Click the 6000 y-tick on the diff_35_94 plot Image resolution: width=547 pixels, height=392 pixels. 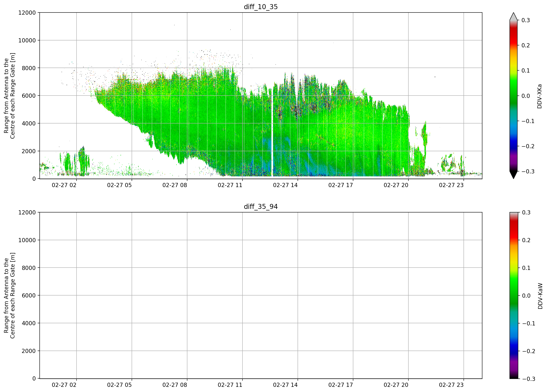pos(29,295)
